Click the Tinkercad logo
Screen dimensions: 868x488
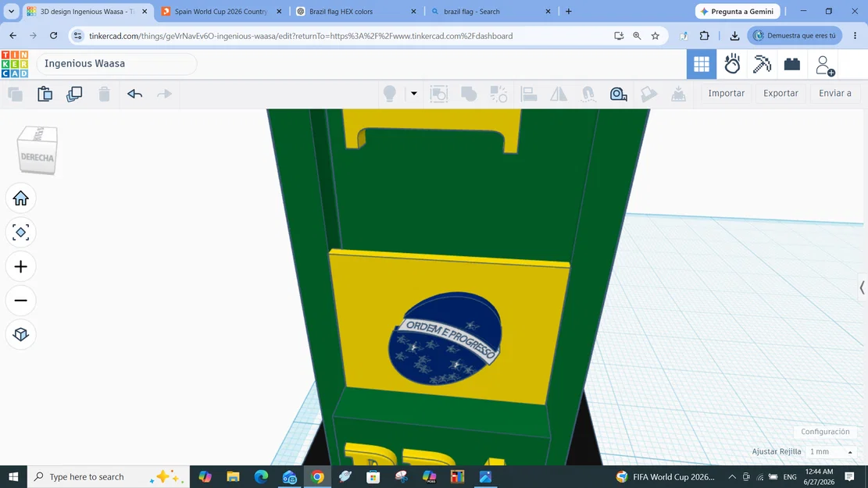point(15,63)
